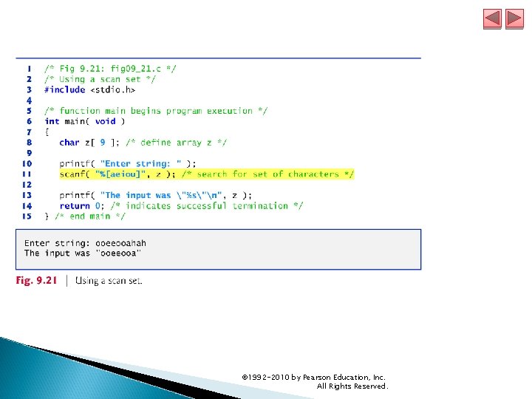
Task: Click line number 8
Action: 29,143
